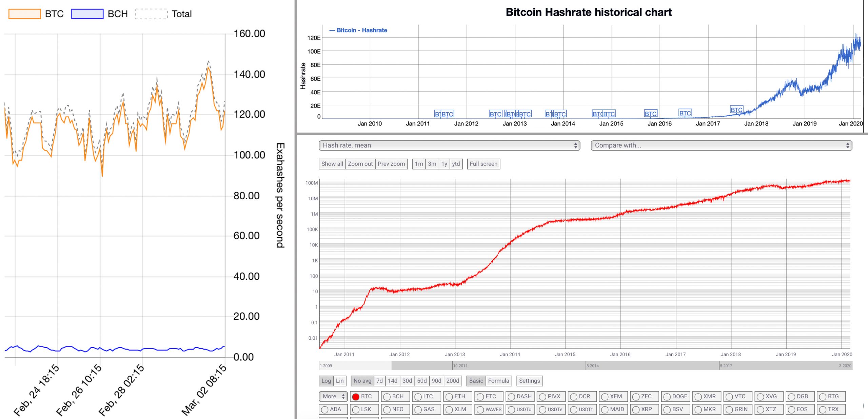The width and height of the screenshot is (868, 419).
Task: Click the timeline range bar at 8-2014
Action: coord(592,366)
